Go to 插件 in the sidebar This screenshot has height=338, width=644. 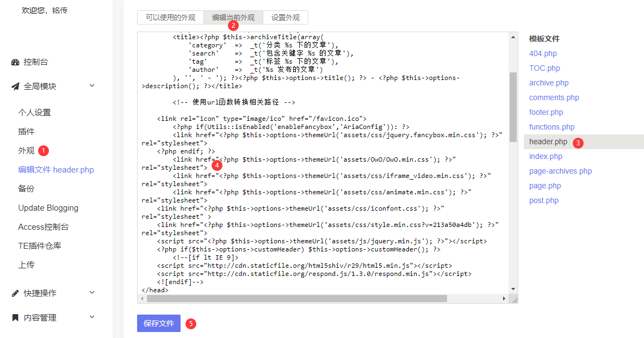point(26,132)
